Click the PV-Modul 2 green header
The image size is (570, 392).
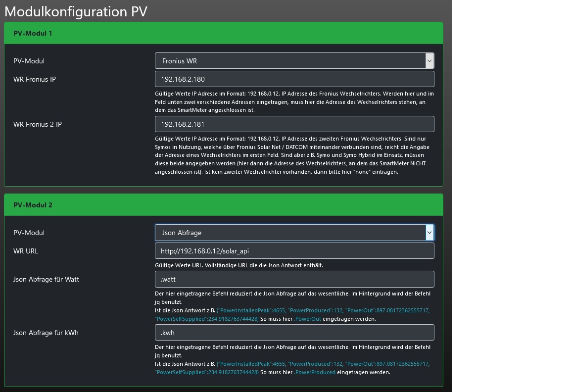(223, 205)
